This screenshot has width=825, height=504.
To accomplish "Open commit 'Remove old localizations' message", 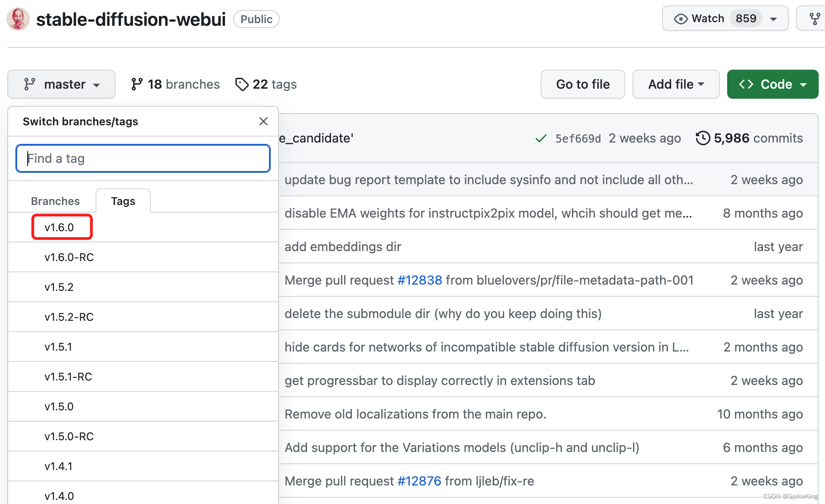I will pyautogui.click(x=415, y=414).
